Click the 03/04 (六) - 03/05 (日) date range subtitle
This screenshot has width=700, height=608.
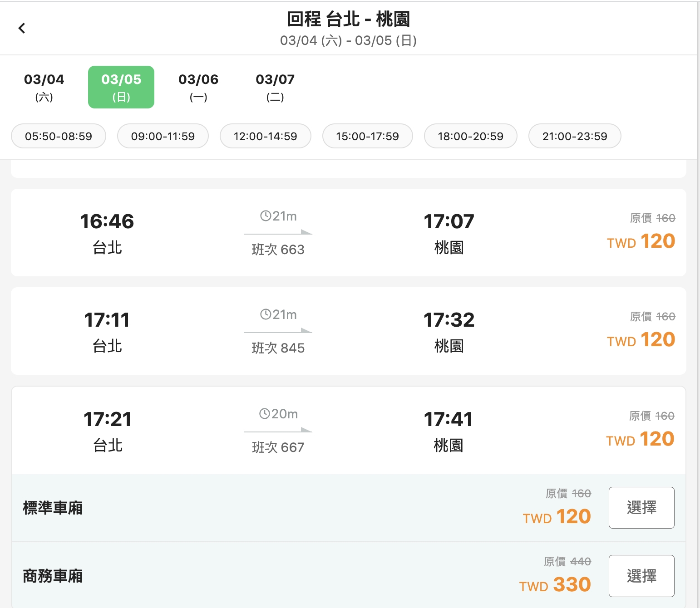click(349, 40)
